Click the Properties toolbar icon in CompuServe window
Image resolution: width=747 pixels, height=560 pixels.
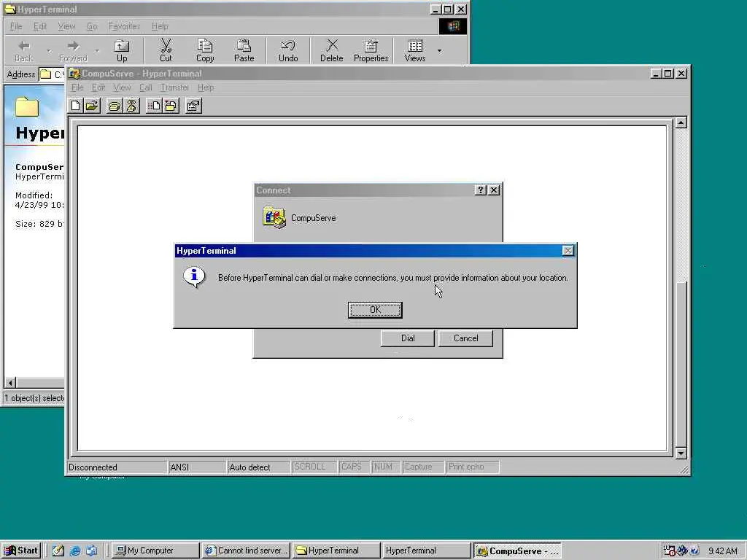pos(193,106)
